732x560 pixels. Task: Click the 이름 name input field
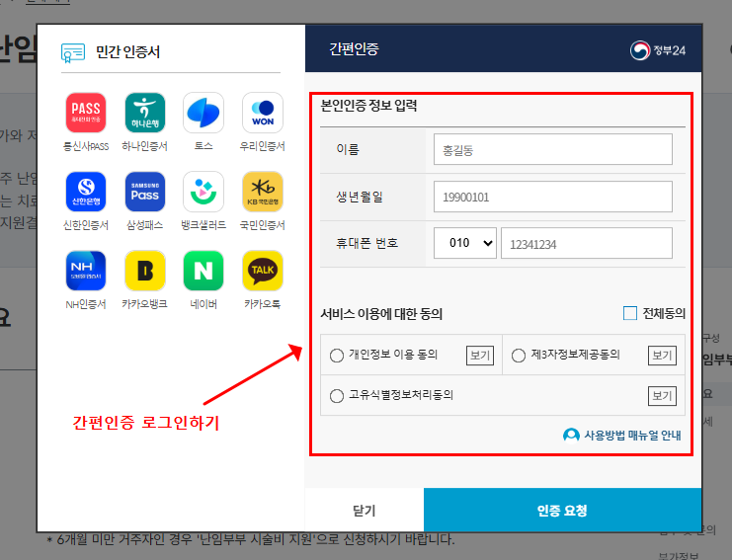point(553,149)
